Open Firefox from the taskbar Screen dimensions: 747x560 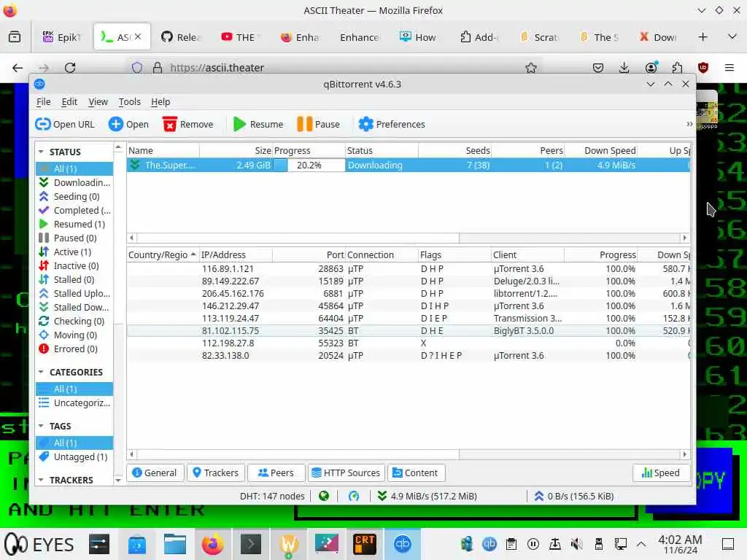(212, 544)
